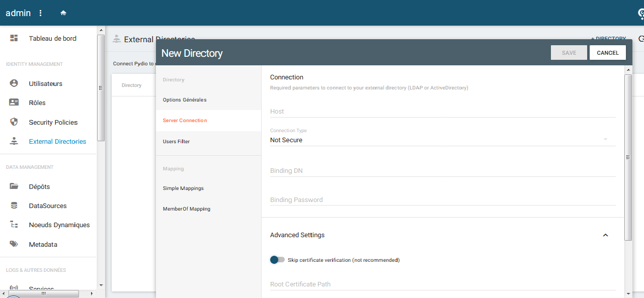Click the Rôles badge icon
Screen dimensions: 644x298
click(14, 103)
